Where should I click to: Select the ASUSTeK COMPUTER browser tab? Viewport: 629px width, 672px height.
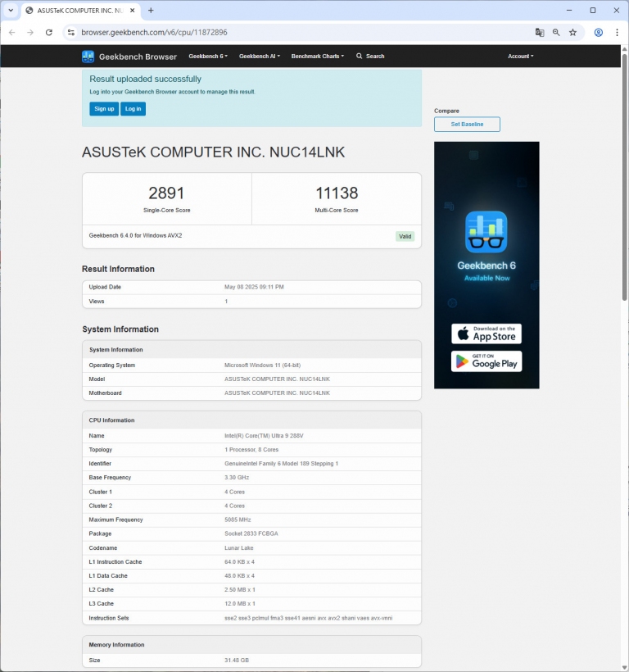(x=80, y=11)
